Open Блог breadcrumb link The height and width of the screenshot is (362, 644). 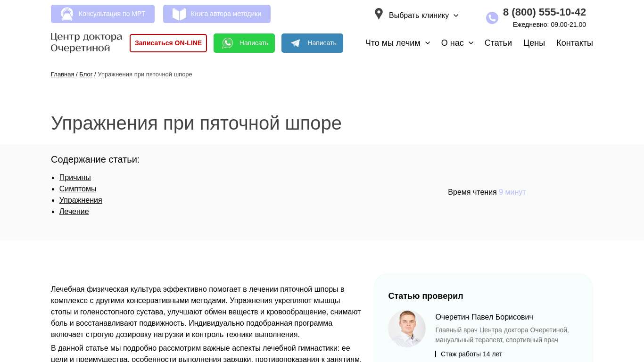[x=86, y=74]
